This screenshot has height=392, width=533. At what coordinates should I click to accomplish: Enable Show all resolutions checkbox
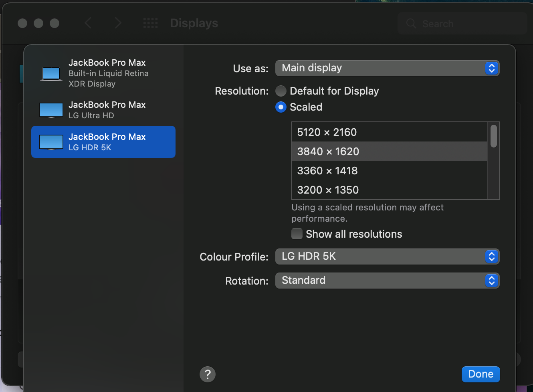tap(297, 234)
